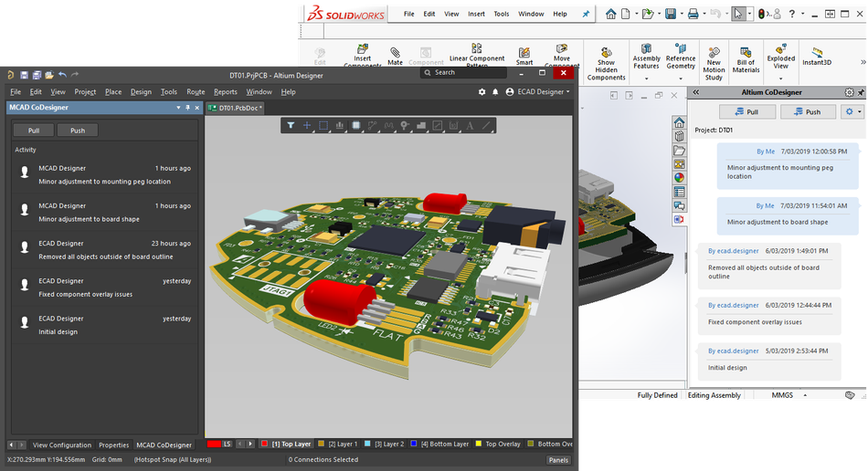The height and width of the screenshot is (471, 868).
Task: Open the Altium Route menu
Action: [196, 92]
